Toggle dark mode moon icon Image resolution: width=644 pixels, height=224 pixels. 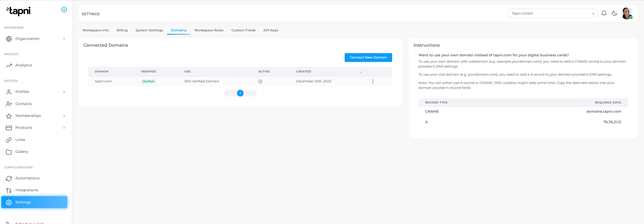pos(614,13)
